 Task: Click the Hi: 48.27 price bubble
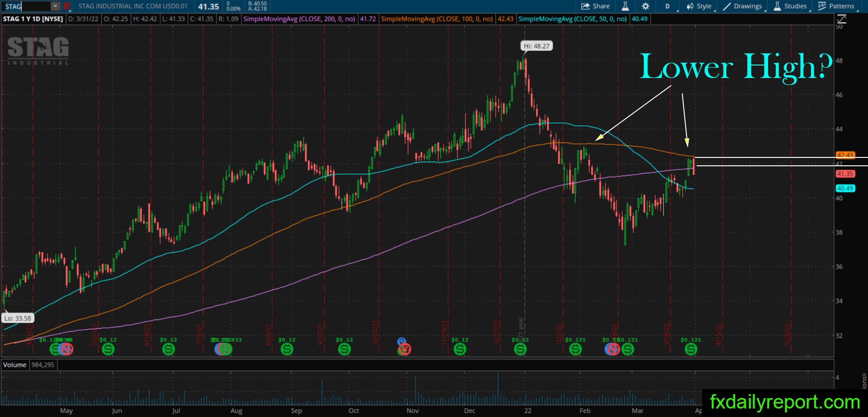(x=536, y=46)
